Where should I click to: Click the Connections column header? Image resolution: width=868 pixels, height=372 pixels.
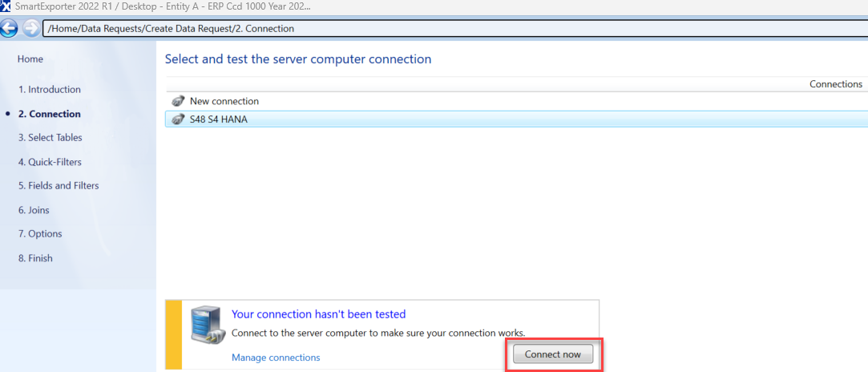coord(835,84)
